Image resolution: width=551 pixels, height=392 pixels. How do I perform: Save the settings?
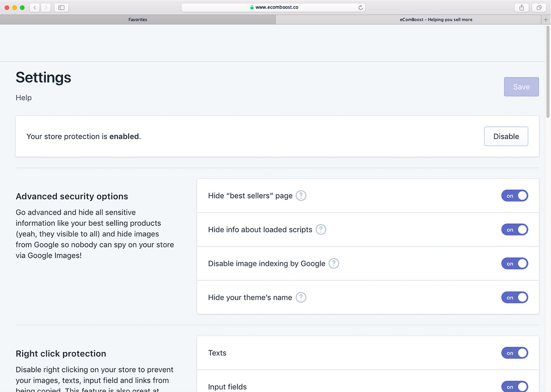tap(521, 87)
